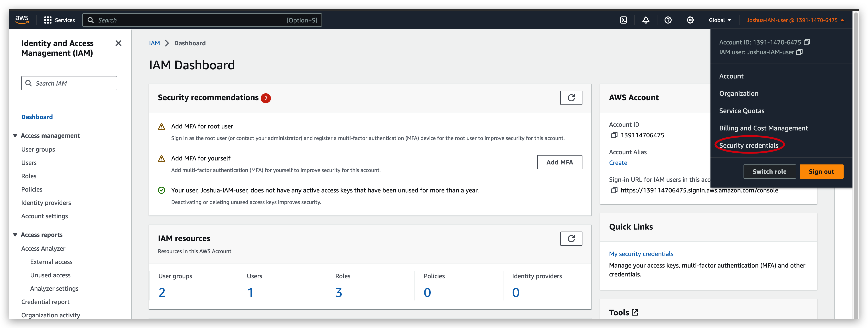The height and width of the screenshot is (328, 868).
Task: Close the IAM navigation sidebar
Action: tap(118, 43)
